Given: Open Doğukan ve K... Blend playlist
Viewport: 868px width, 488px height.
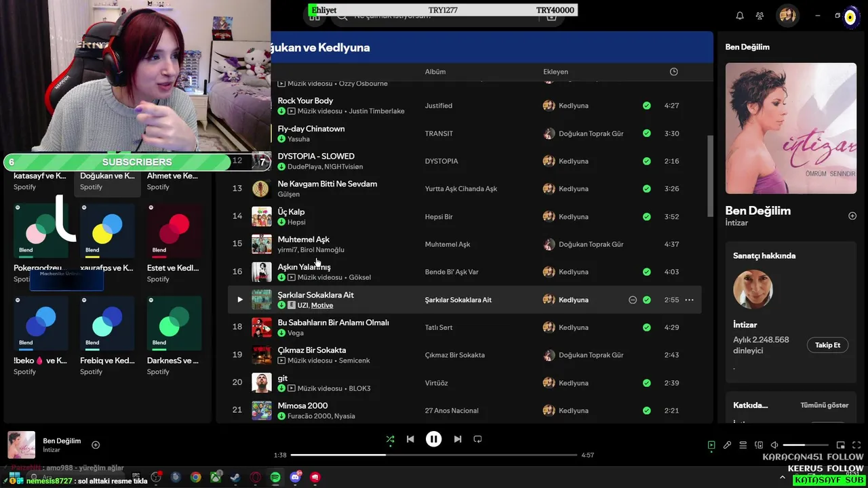Looking at the screenshot, I should point(107,176).
